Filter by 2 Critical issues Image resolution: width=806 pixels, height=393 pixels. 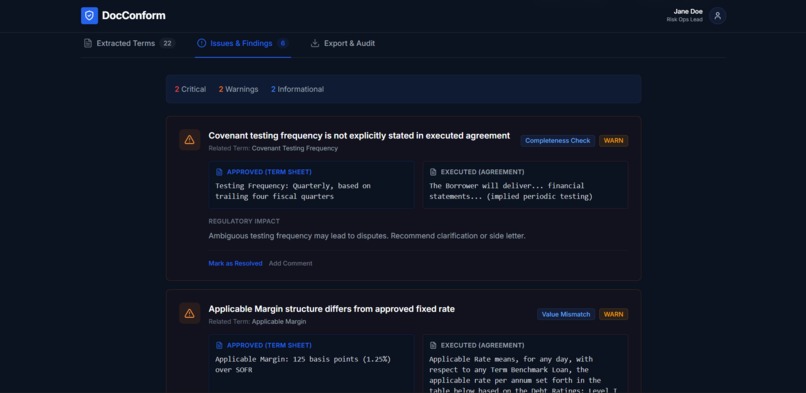(190, 89)
